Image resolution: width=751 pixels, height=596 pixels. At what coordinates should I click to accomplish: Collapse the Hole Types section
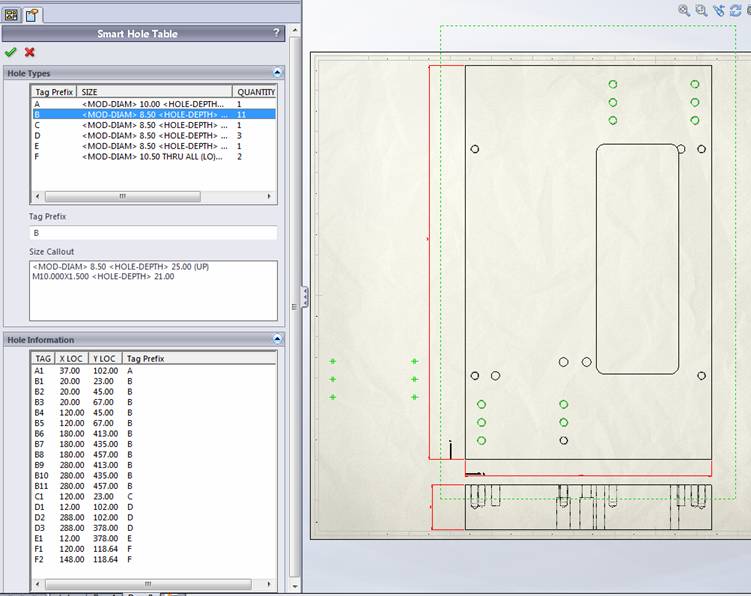coord(277,73)
